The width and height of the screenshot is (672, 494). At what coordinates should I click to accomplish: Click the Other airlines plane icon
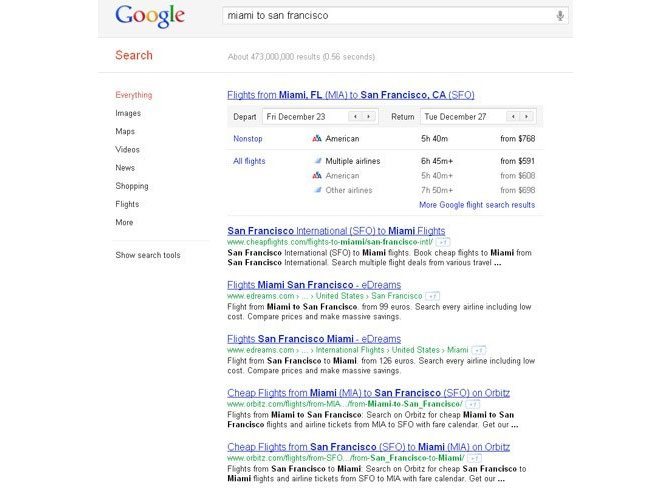point(318,190)
